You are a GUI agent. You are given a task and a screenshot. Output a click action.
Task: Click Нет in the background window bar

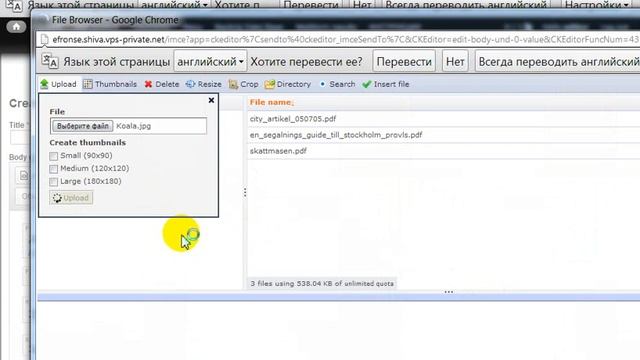click(x=362, y=5)
